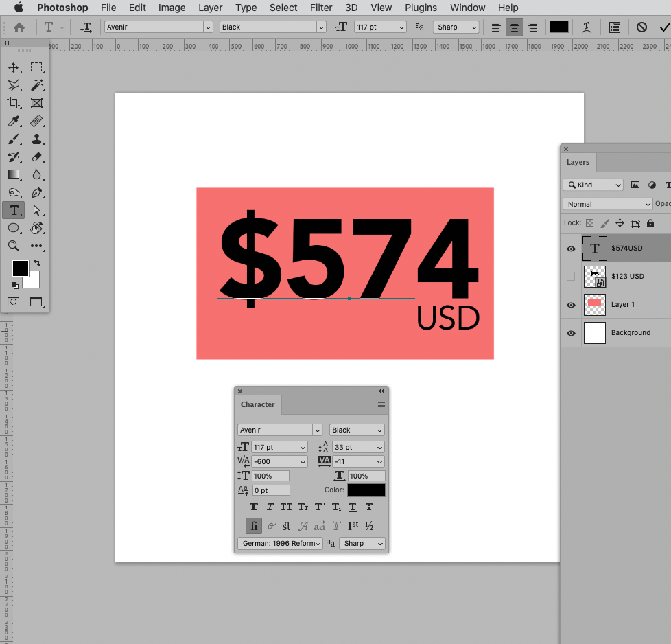The width and height of the screenshot is (671, 644).
Task: Open the tracking -11 dropdown
Action: pos(379,461)
